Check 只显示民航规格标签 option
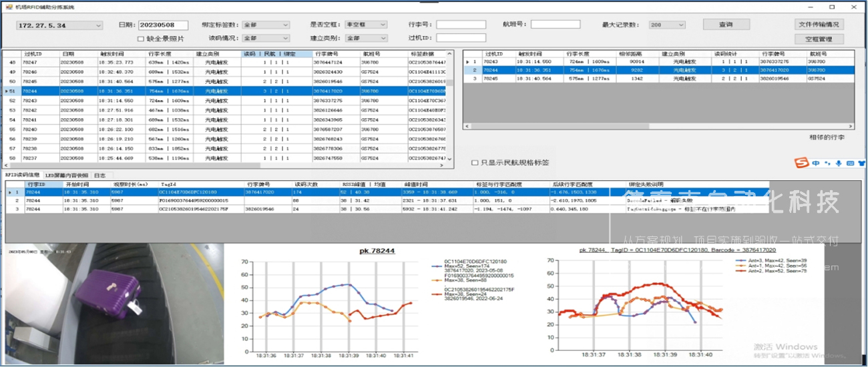This screenshot has height=367, width=868. [x=475, y=162]
